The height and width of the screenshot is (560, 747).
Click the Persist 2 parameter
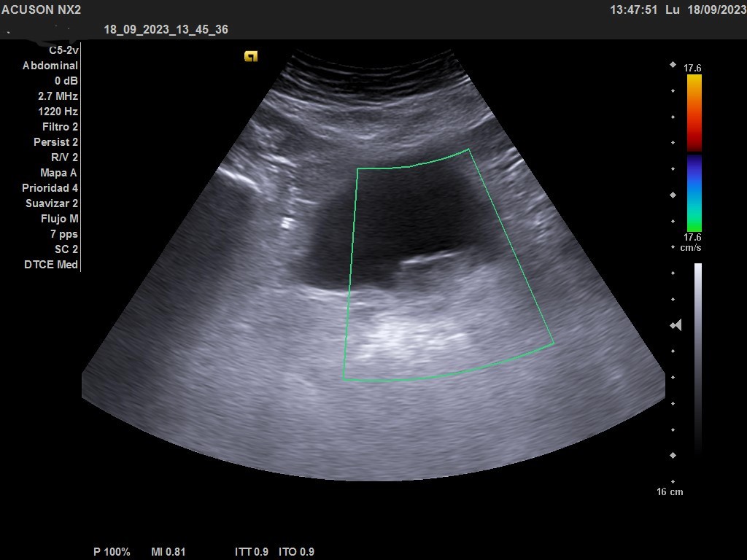(55, 142)
